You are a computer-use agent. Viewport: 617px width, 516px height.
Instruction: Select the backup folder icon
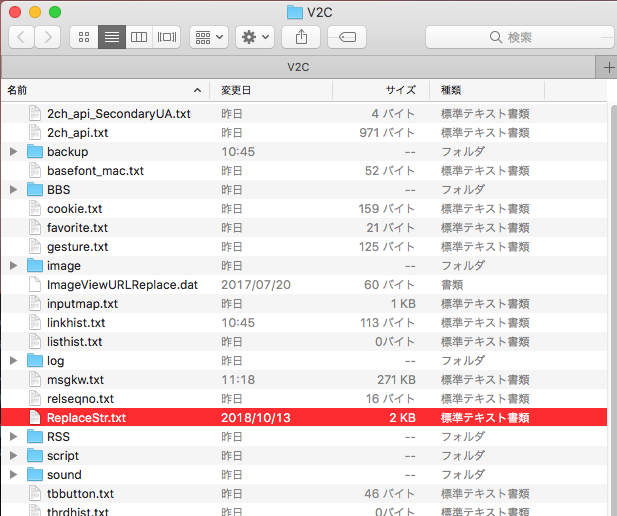pos(35,152)
